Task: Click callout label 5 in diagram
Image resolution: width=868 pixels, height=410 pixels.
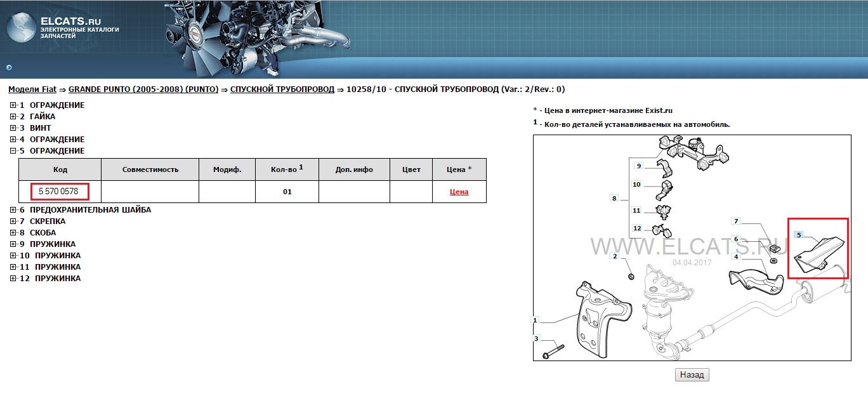Action: (x=799, y=235)
